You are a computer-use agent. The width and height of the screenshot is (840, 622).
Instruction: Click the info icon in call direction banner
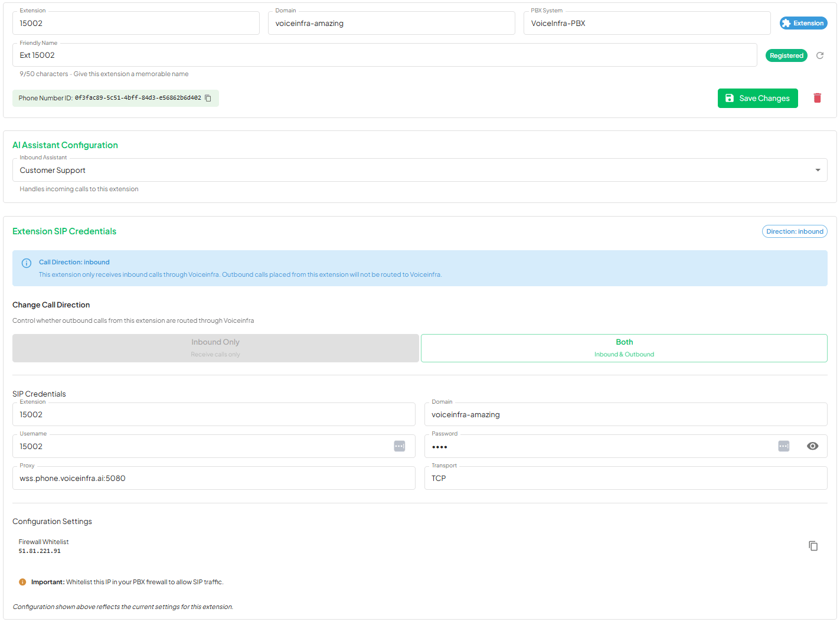pos(27,263)
